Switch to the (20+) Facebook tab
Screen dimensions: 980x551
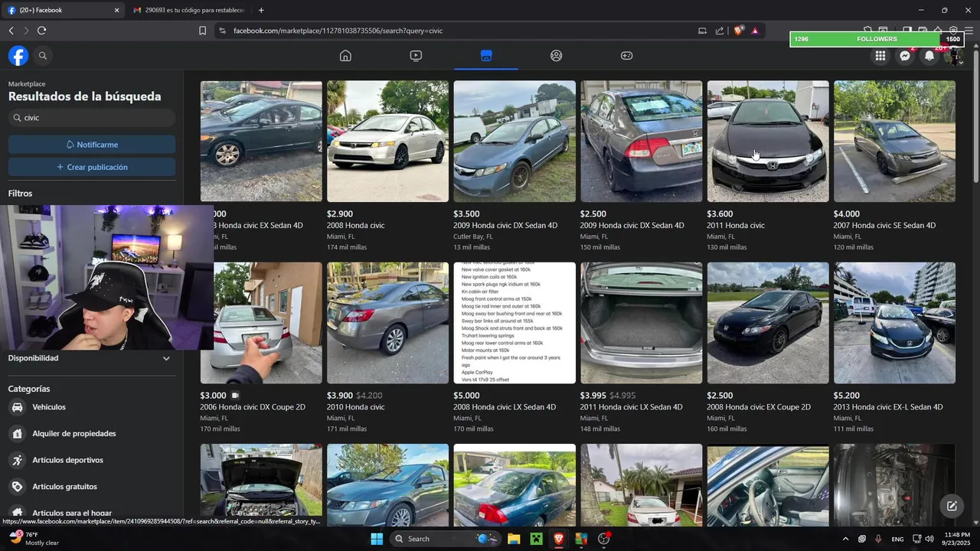coord(64,10)
